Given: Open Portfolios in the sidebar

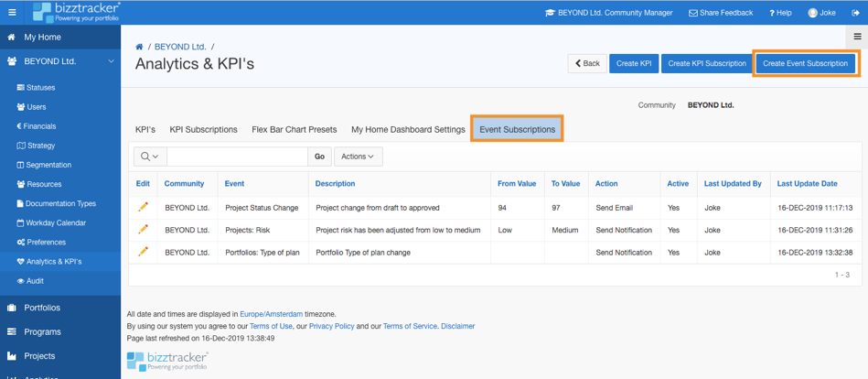Looking at the screenshot, I should (60, 308).
